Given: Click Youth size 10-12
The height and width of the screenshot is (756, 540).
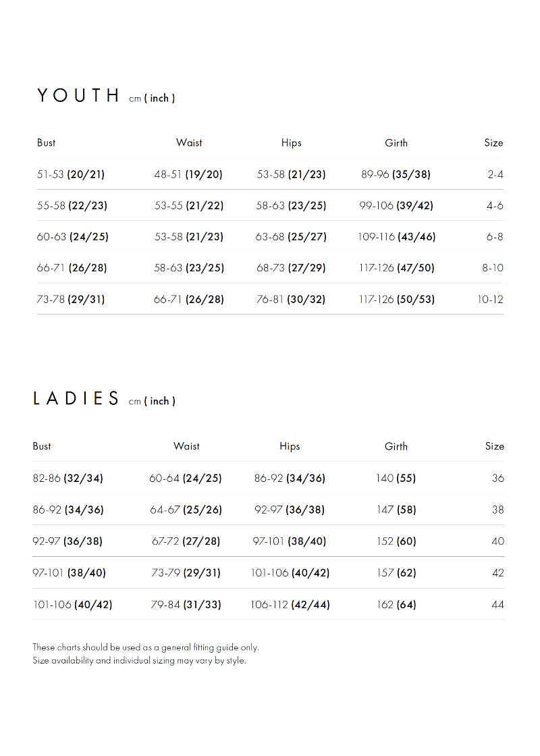Looking at the screenshot, I should click(x=490, y=299).
